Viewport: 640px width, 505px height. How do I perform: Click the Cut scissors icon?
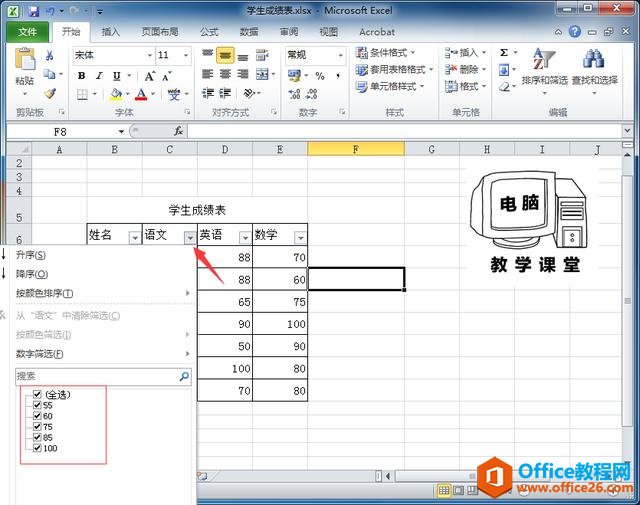coord(49,55)
